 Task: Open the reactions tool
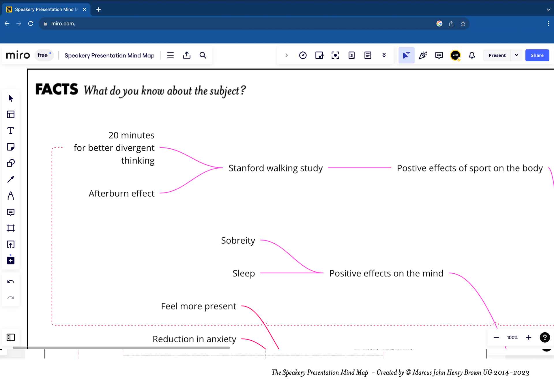[x=423, y=55]
